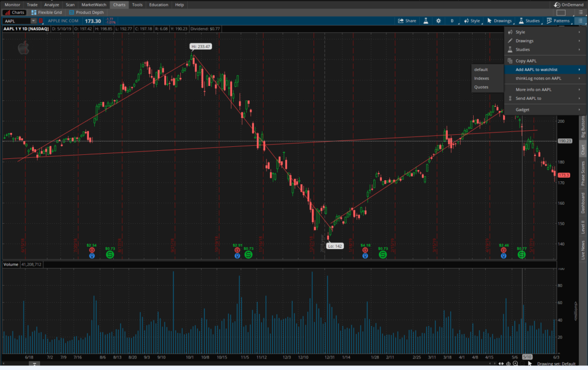The image size is (588, 370).
Task: Open the D timeframe dropdown
Action: tap(452, 21)
